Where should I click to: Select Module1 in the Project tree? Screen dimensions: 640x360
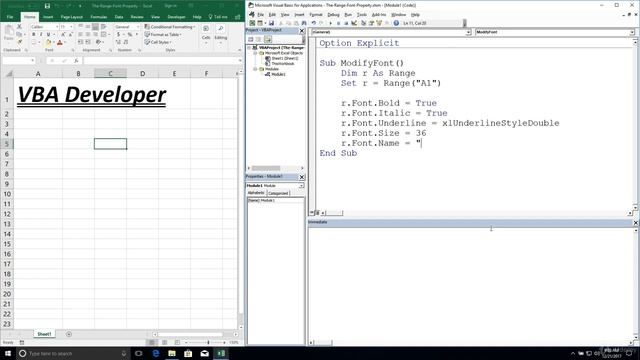tap(278, 74)
